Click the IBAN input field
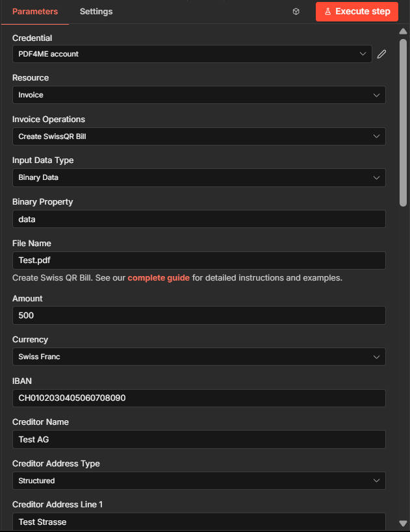 click(x=199, y=398)
